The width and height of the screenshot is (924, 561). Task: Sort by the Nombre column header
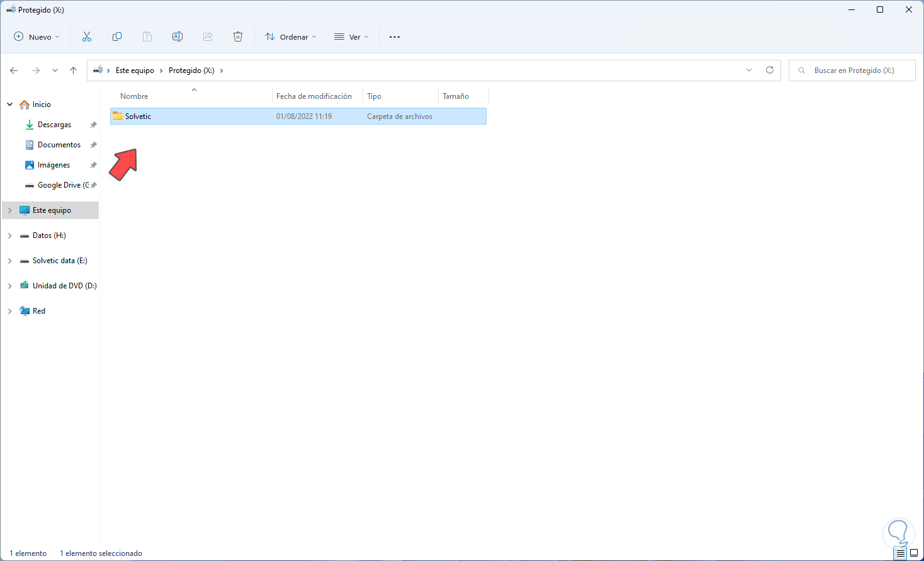click(x=134, y=96)
